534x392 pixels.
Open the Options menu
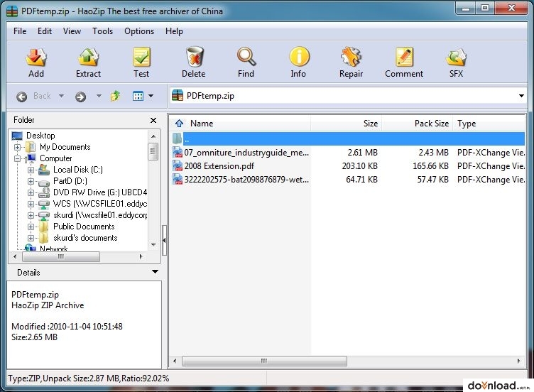tap(139, 31)
